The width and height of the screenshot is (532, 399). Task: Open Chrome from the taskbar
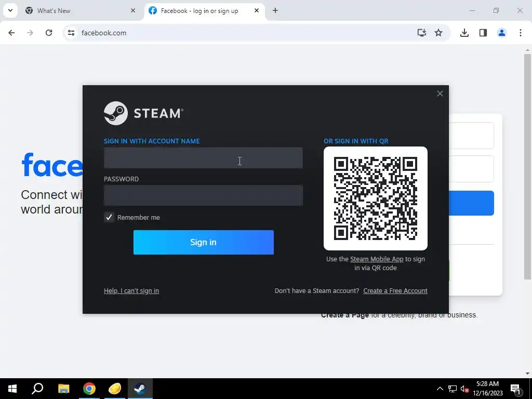89,389
